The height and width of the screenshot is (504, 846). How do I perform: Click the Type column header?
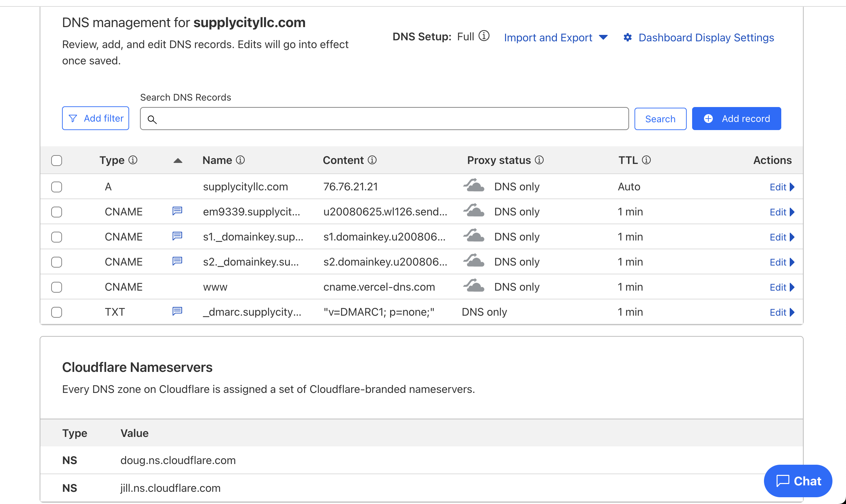[x=112, y=160]
